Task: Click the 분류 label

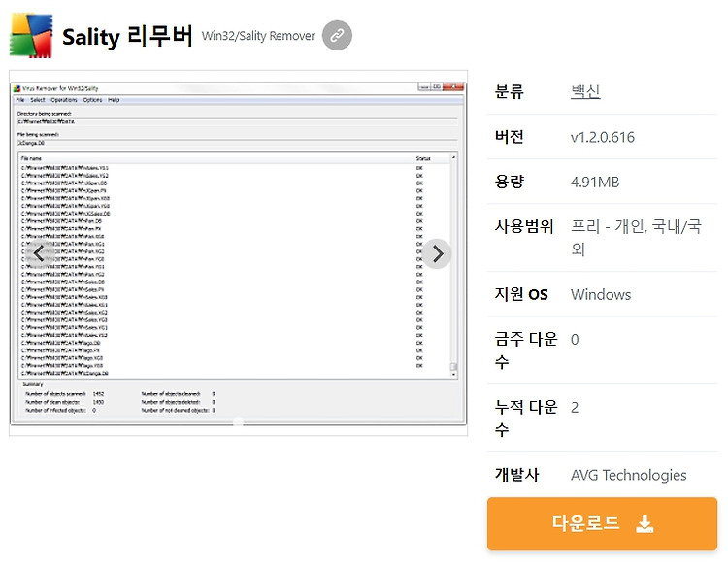Action: 510,91
